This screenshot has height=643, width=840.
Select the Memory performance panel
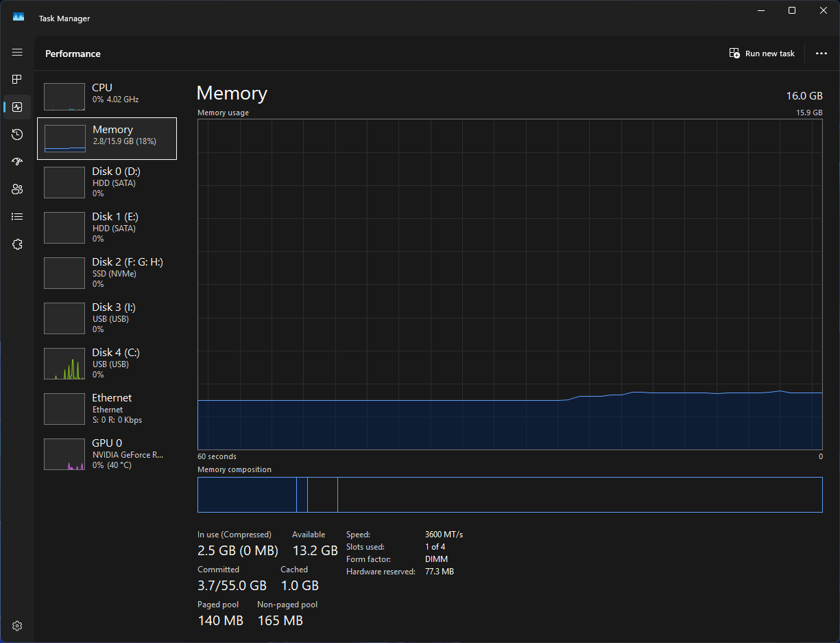[106, 138]
